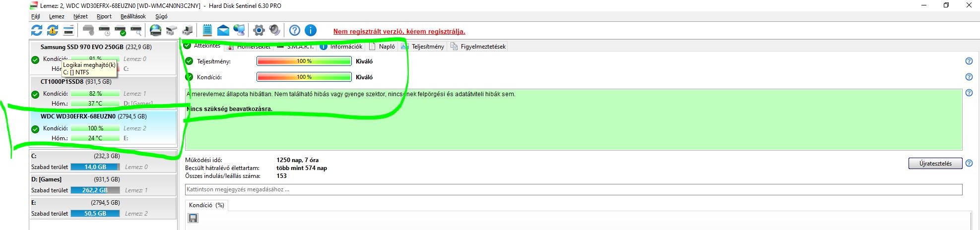Screen dimensions: 980x230
Task: Click the Nincs szükség beavatkozásra text
Action: (229, 109)
